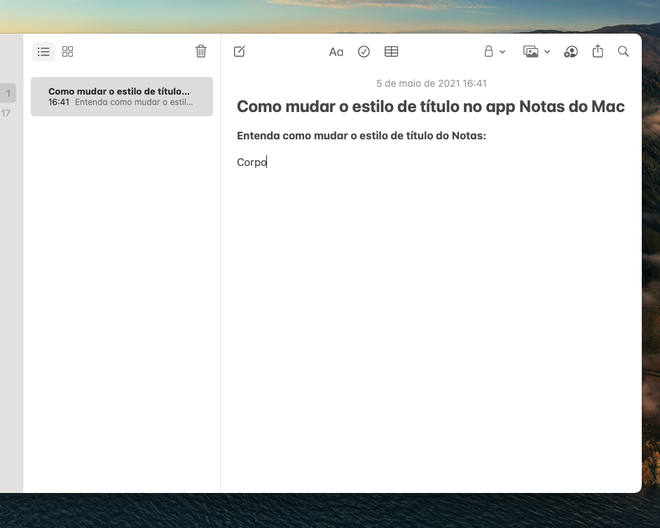This screenshot has height=528, width=660.
Task: Expand the lock options chevron
Action: pos(503,52)
